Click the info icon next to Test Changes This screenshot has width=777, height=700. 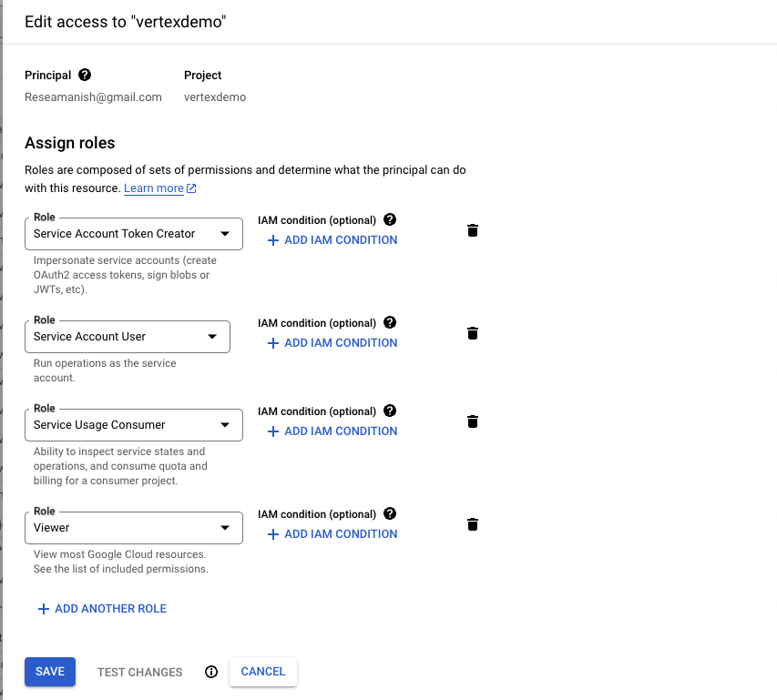(x=211, y=672)
